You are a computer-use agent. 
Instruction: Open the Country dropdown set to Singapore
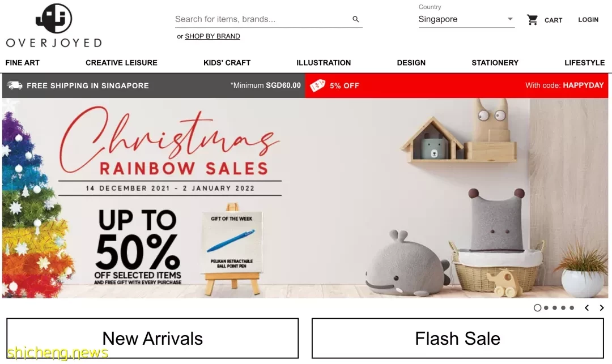click(x=466, y=19)
